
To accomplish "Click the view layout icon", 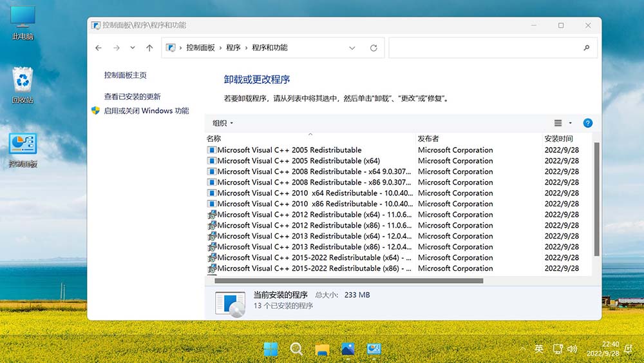I will pos(558,123).
